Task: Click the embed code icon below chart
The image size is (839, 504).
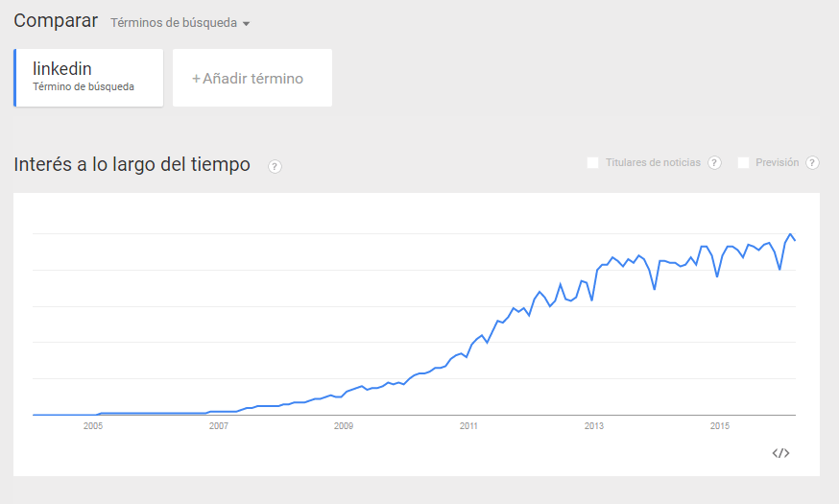Action: (x=780, y=453)
